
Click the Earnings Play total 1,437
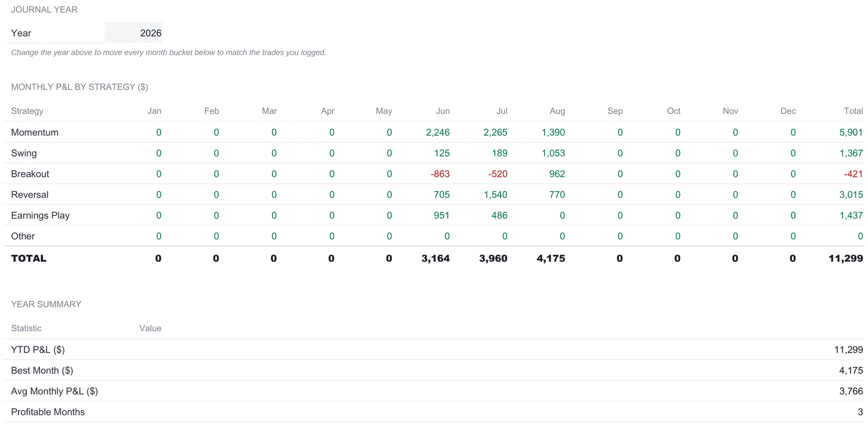[851, 216]
